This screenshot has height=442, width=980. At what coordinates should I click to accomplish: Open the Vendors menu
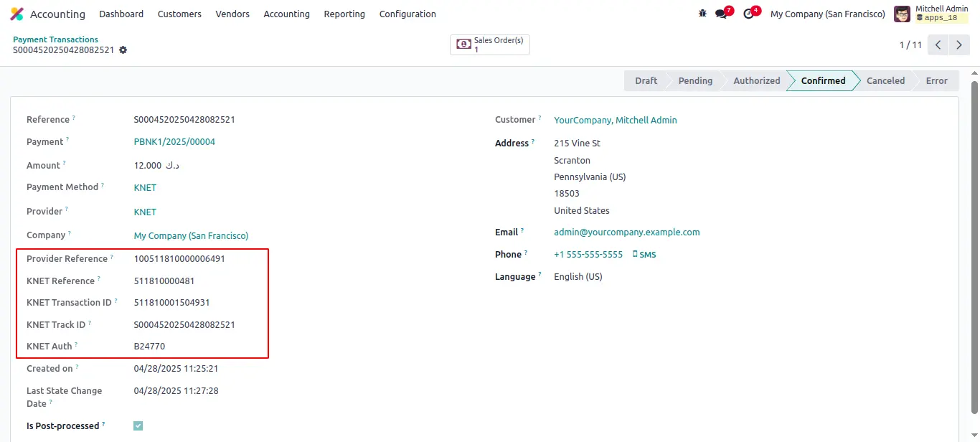[232, 14]
